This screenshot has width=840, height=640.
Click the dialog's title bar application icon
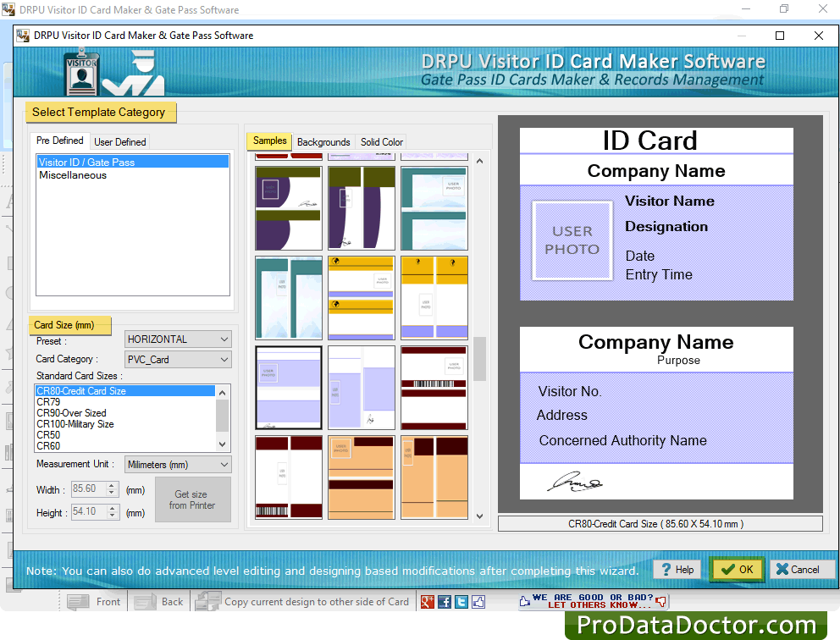coord(23,36)
